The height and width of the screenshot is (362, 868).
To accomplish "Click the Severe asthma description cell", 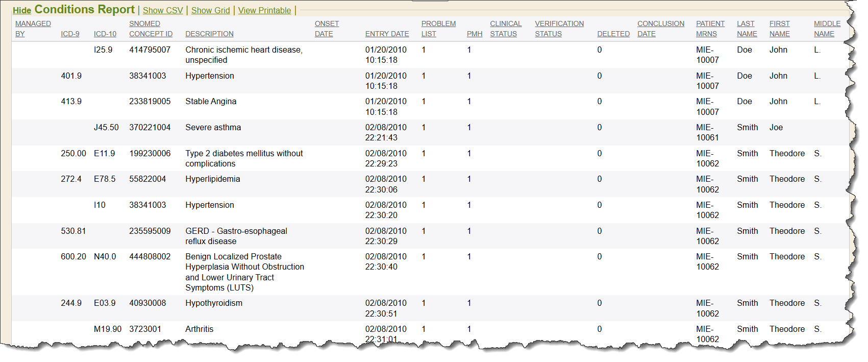I will [x=213, y=128].
